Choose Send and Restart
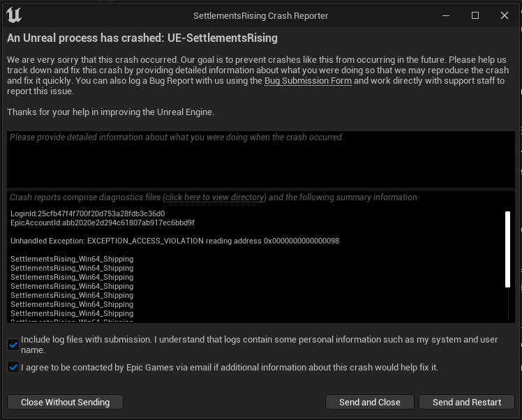 [x=467, y=402]
